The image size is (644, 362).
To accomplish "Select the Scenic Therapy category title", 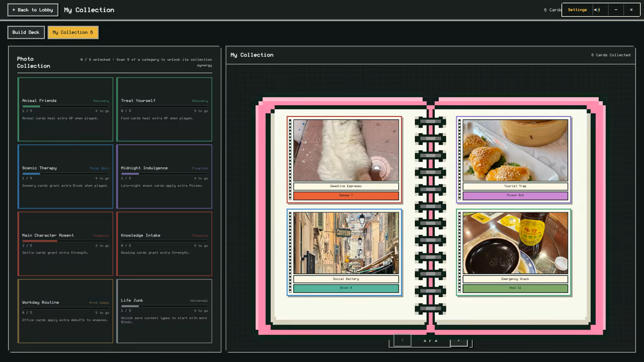I will [x=39, y=168].
